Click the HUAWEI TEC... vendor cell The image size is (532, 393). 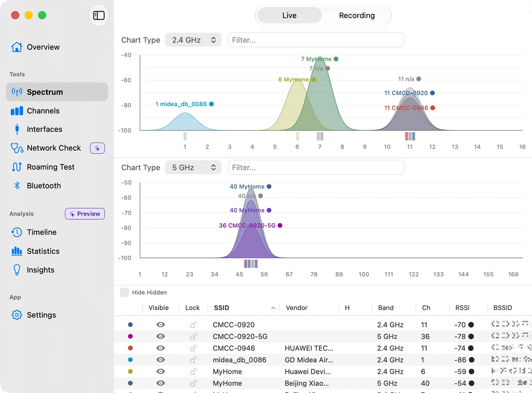pyautogui.click(x=309, y=348)
